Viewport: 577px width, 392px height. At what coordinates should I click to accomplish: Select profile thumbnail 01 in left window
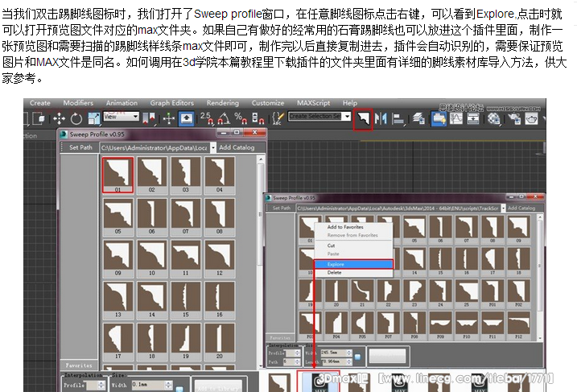tap(117, 175)
